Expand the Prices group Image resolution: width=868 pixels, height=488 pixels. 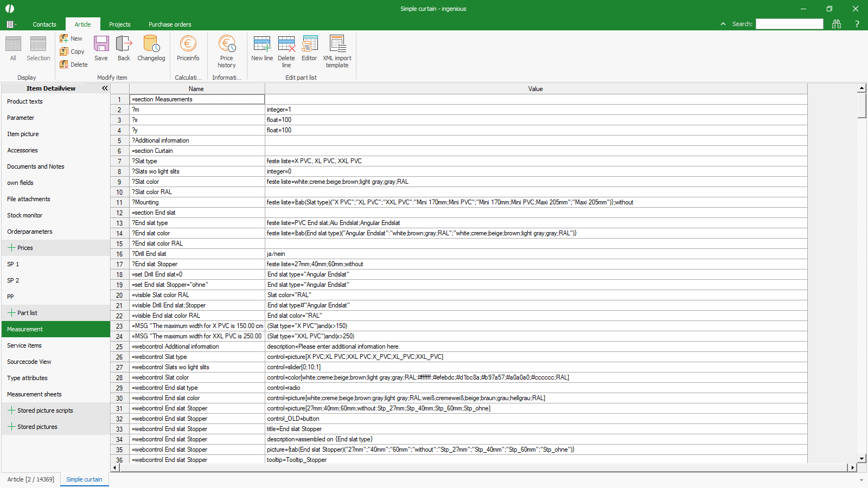pyautogui.click(x=11, y=248)
